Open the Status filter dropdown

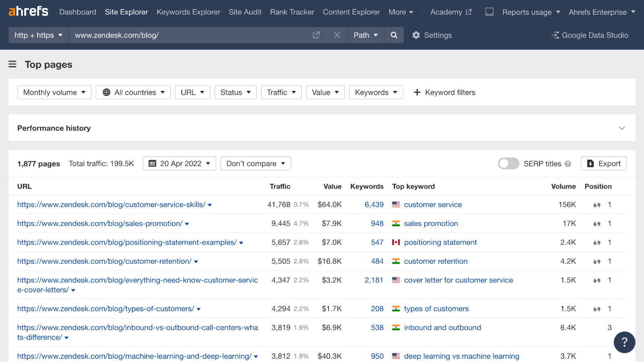coord(235,93)
